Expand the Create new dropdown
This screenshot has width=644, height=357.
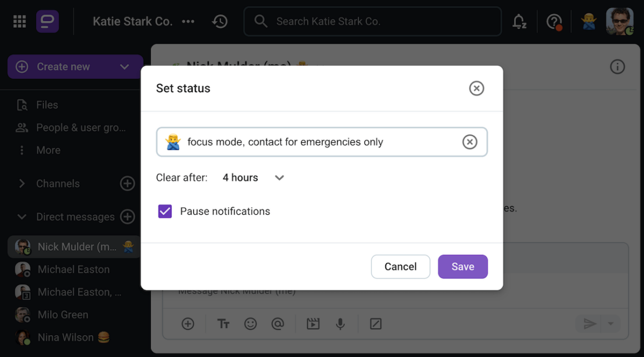(x=124, y=67)
